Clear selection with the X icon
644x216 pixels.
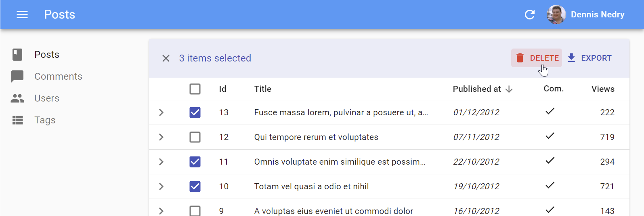click(x=166, y=58)
